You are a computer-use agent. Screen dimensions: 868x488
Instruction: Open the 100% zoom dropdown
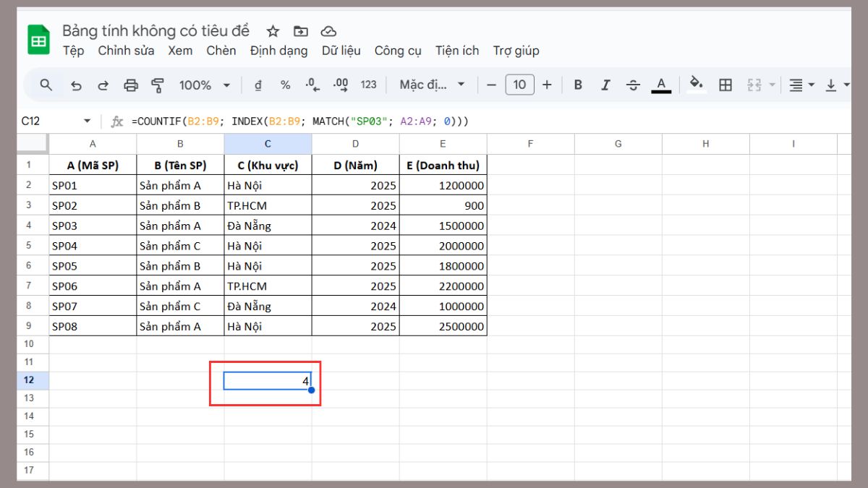pyautogui.click(x=205, y=85)
